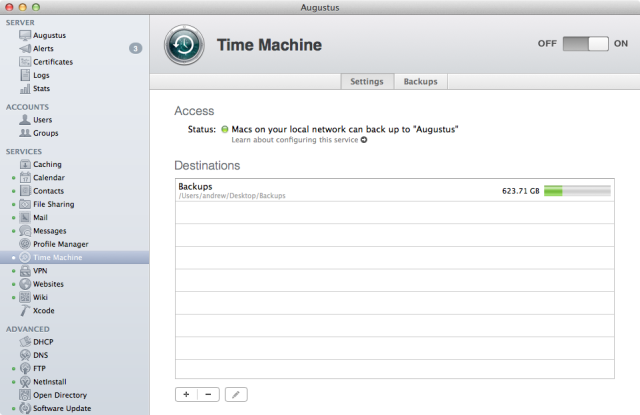Select the DHCP label in sidebar
This screenshot has width=640, height=415.
click(43, 342)
